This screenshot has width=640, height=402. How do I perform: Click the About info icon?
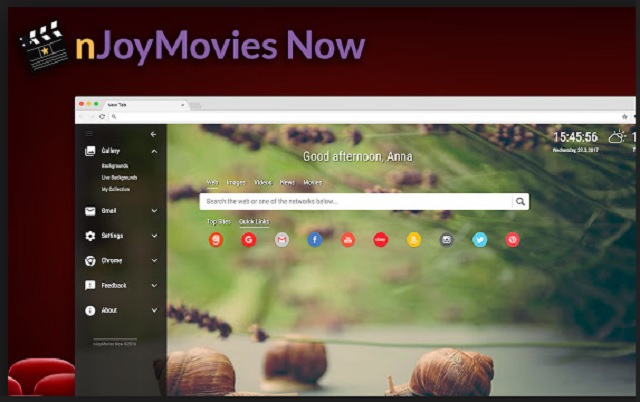[x=90, y=311]
